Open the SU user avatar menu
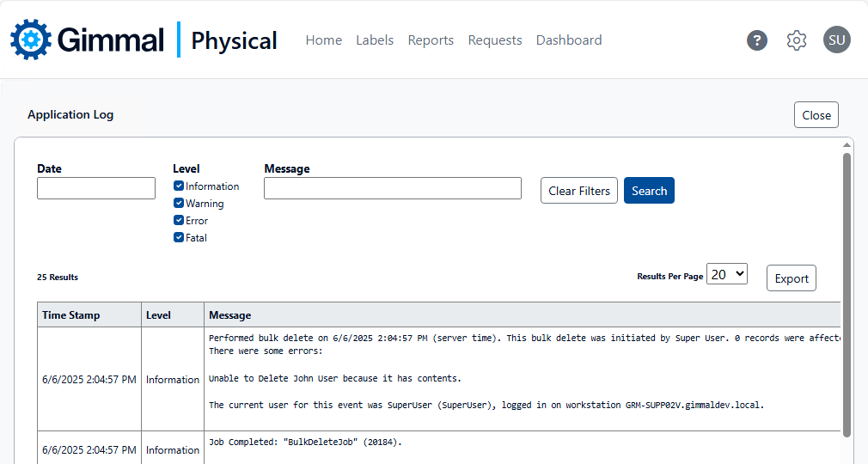This screenshot has width=868, height=464. click(836, 40)
